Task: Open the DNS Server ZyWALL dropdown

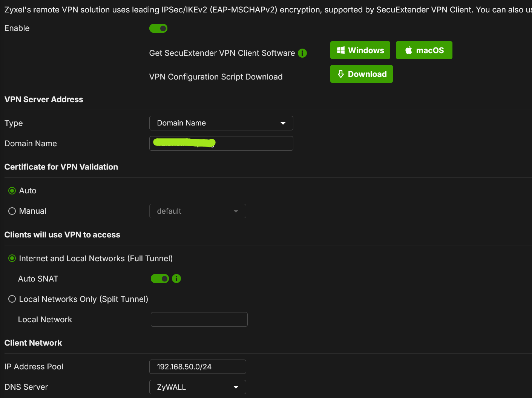Action: [x=198, y=387]
